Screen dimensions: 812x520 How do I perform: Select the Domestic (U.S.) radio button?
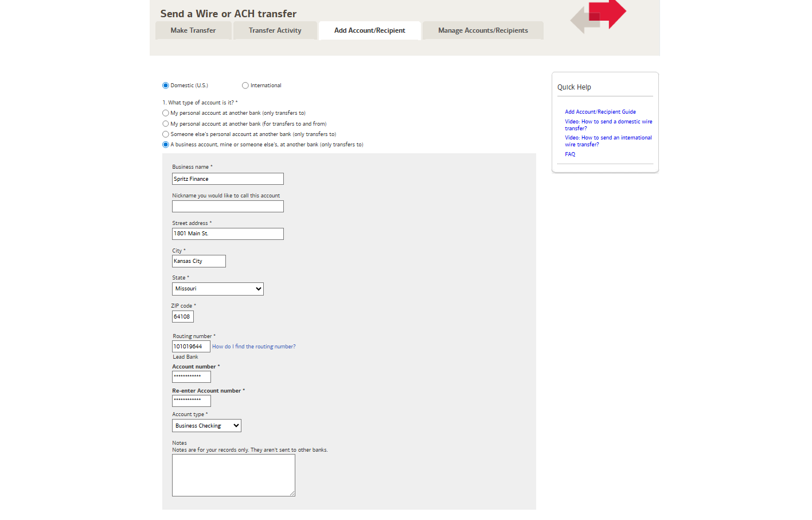pos(166,86)
